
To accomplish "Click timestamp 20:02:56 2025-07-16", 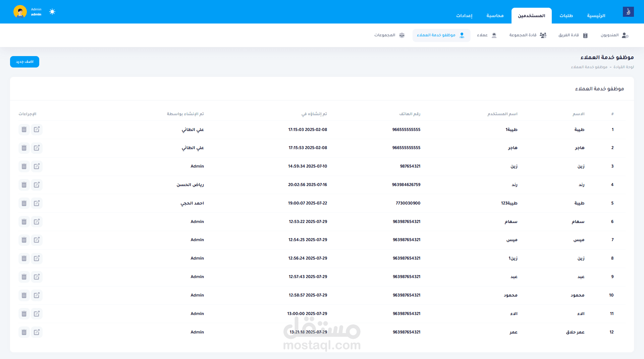I will [x=308, y=185].
